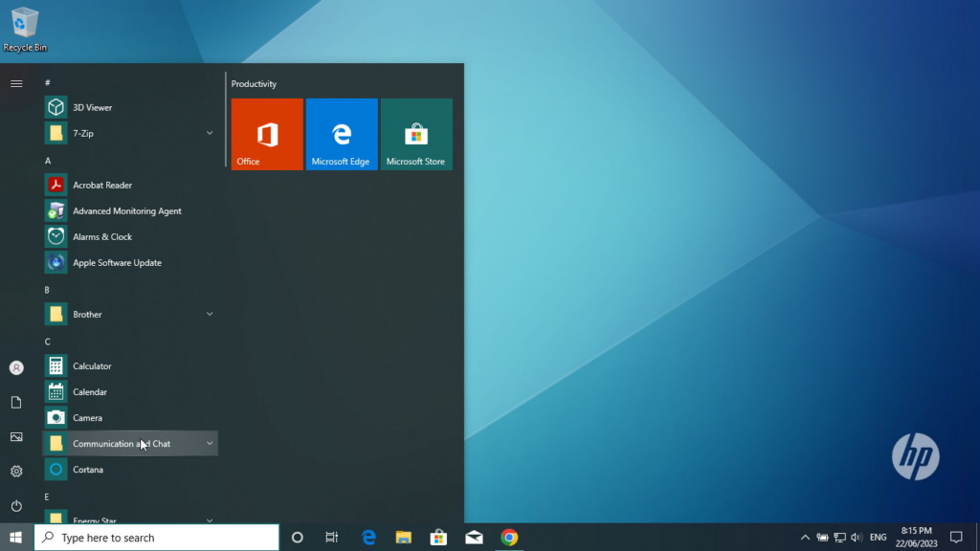
Task: Start Apple Software Update
Action: pyautogui.click(x=130, y=263)
